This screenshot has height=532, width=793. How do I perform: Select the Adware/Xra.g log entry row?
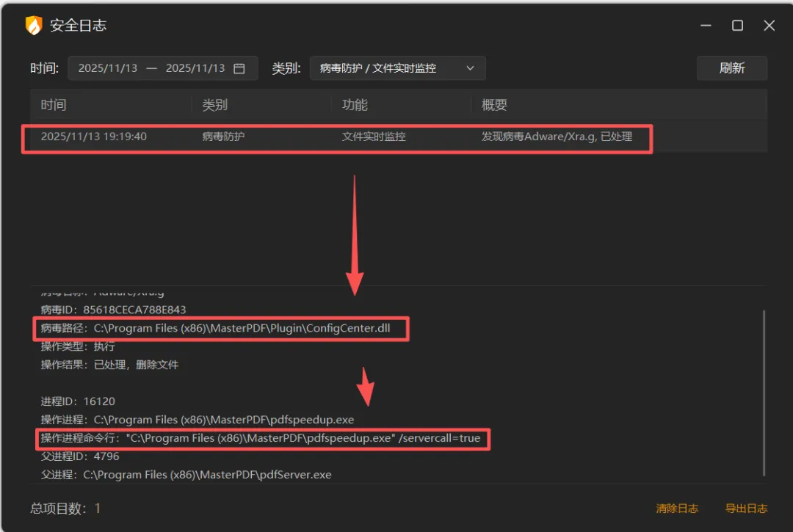click(336, 137)
